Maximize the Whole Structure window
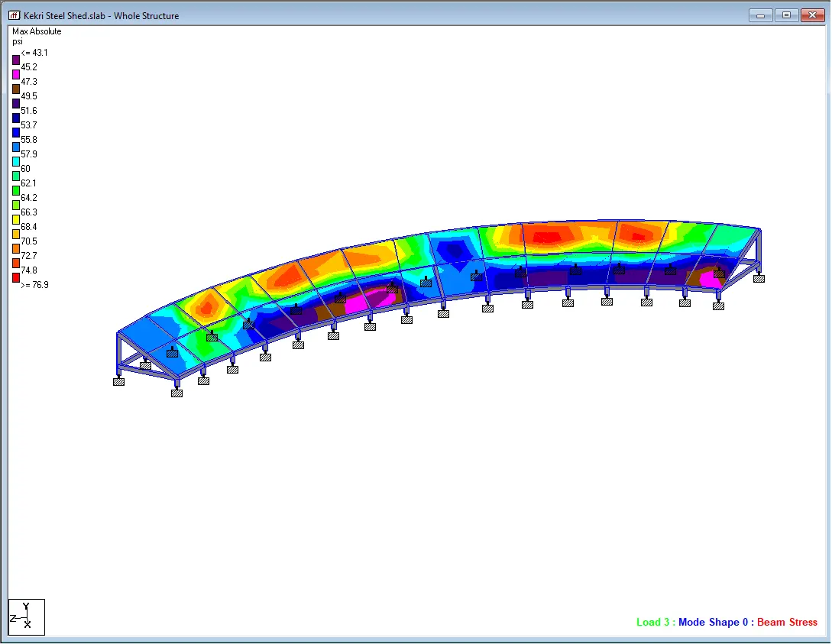The width and height of the screenshot is (832, 644). [786, 15]
